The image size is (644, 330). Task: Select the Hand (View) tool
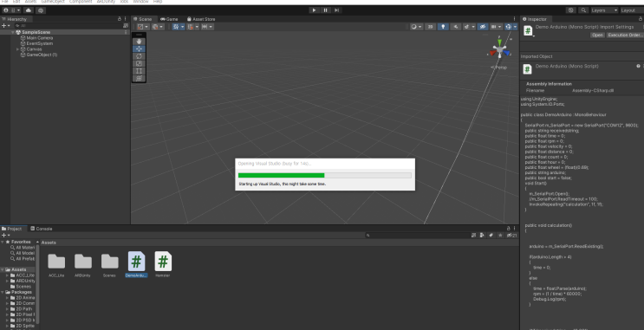click(139, 41)
